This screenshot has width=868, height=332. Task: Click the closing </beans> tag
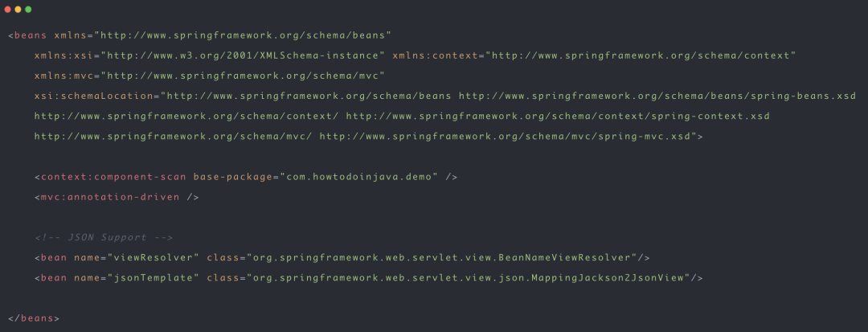pyautogui.click(x=34, y=318)
